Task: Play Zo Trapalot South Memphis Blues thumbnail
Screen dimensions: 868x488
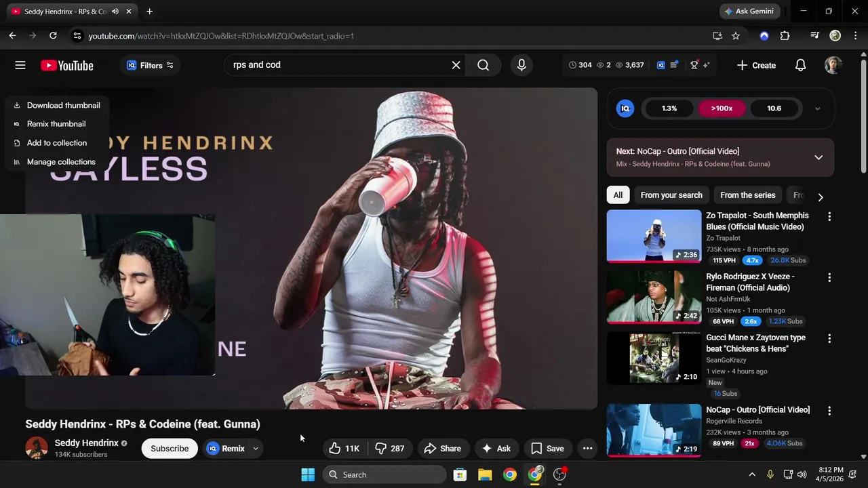Action: click(x=654, y=236)
